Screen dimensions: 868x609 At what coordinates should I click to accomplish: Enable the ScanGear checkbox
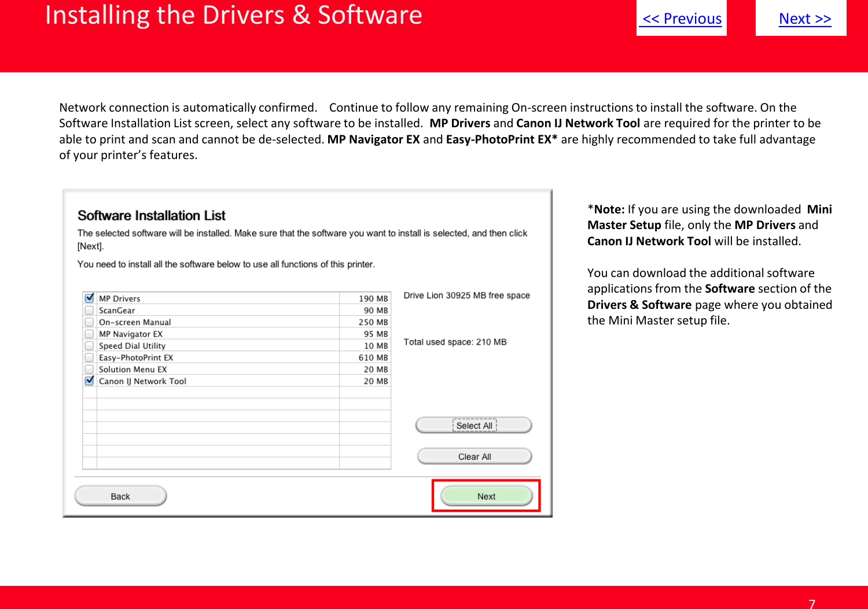point(90,310)
